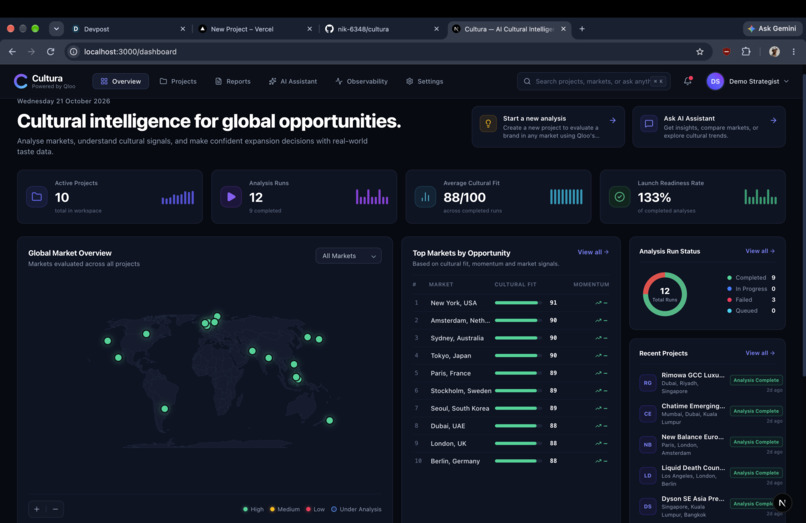Expand the Demo Strategist account menu
The height and width of the screenshot is (523, 806).
(748, 81)
